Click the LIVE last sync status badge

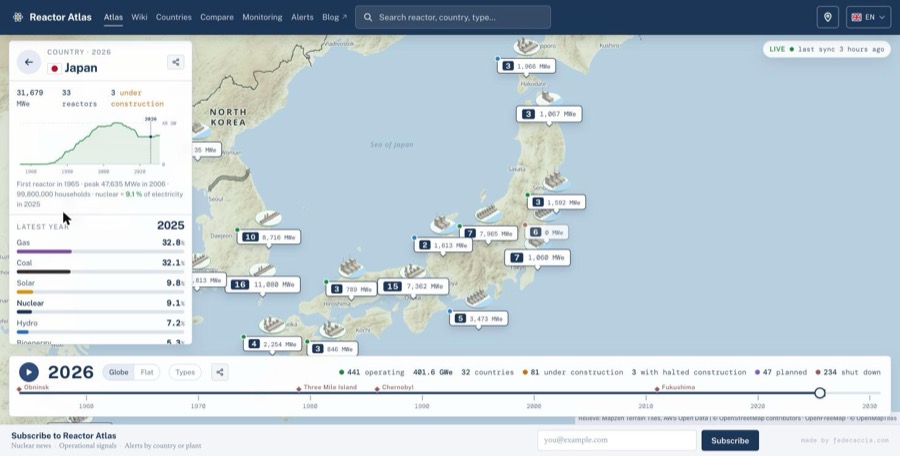(826, 49)
